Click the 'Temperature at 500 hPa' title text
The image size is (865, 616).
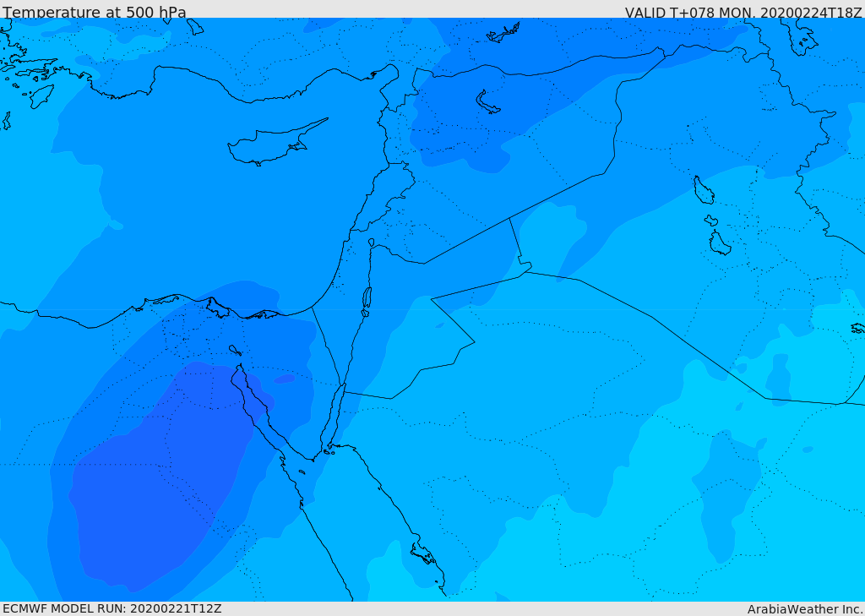click(x=95, y=12)
